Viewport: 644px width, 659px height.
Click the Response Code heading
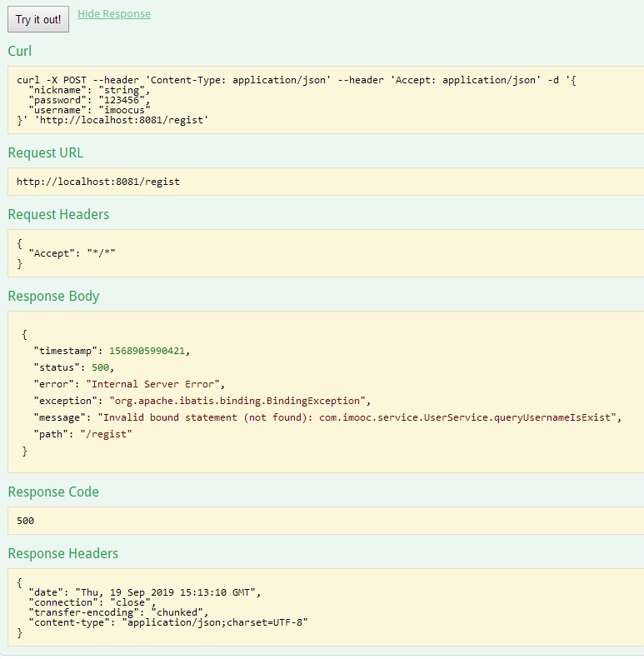click(x=53, y=492)
